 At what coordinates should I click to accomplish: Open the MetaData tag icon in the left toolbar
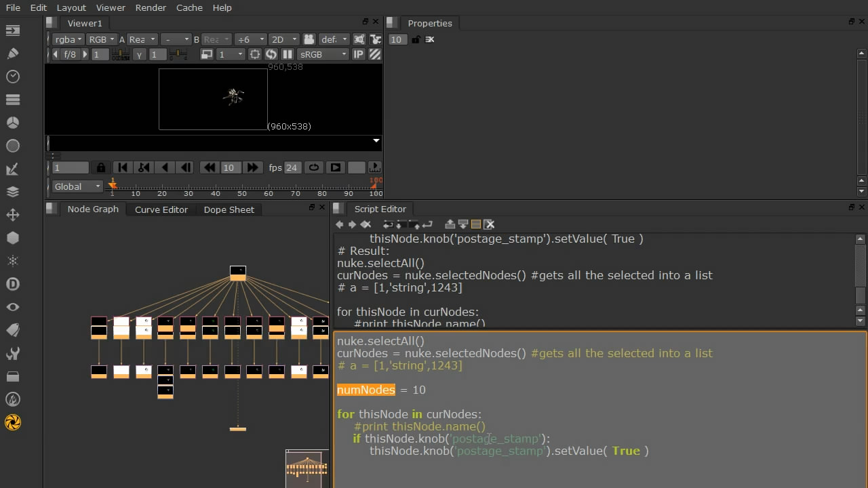pos(12,330)
